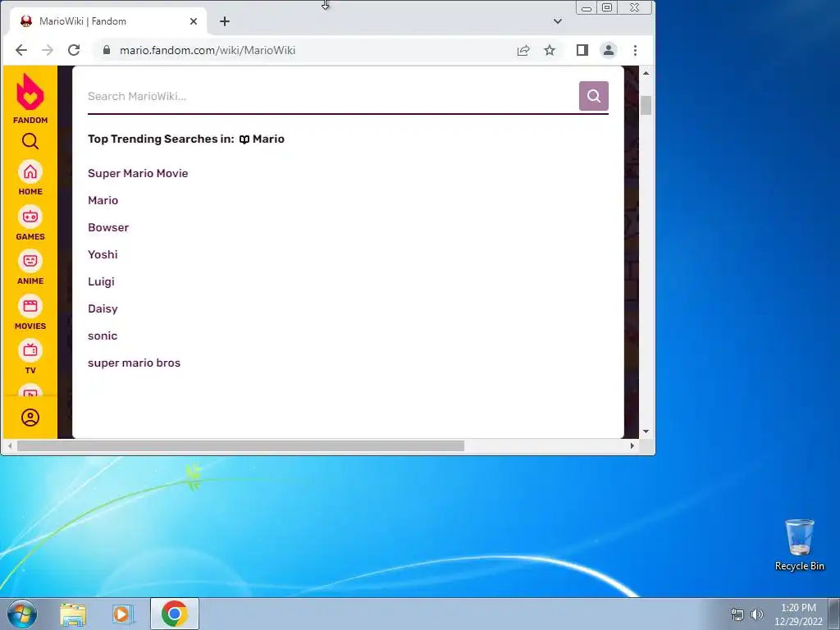Click the horizontal scrollbar right arrow
Viewport: 840px width, 630px height.
[x=632, y=445]
